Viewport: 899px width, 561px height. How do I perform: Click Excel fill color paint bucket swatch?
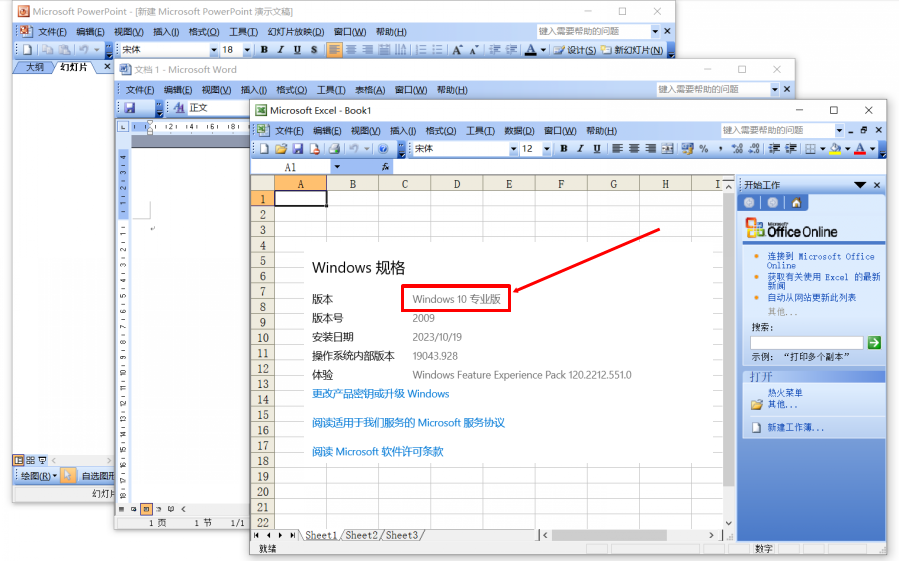tap(835, 149)
